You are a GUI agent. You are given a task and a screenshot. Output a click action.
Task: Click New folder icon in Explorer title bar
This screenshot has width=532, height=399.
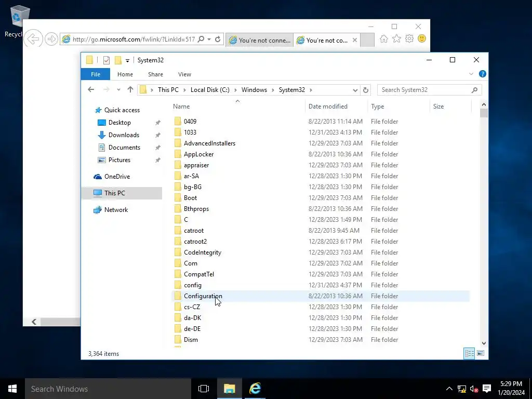coord(118,60)
